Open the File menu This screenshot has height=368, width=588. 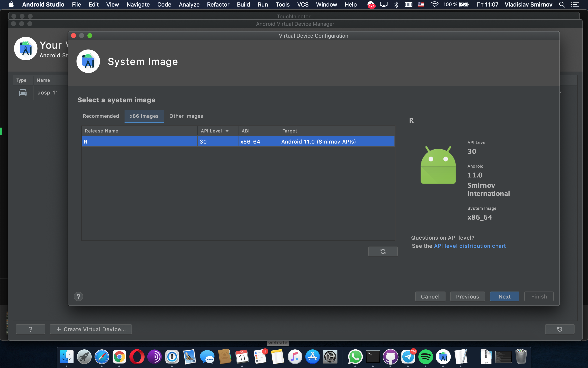coord(77,5)
